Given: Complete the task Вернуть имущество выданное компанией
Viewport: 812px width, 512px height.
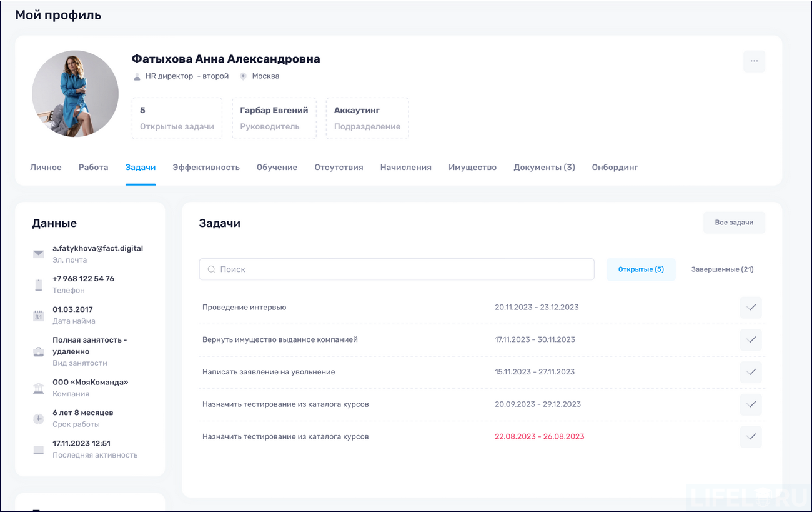Looking at the screenshot, I should click(751, 339).
